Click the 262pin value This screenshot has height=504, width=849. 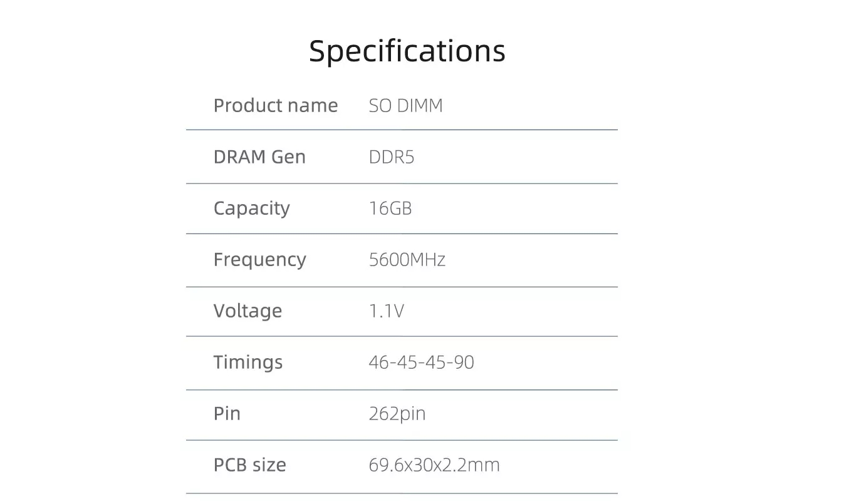point(397,414)
